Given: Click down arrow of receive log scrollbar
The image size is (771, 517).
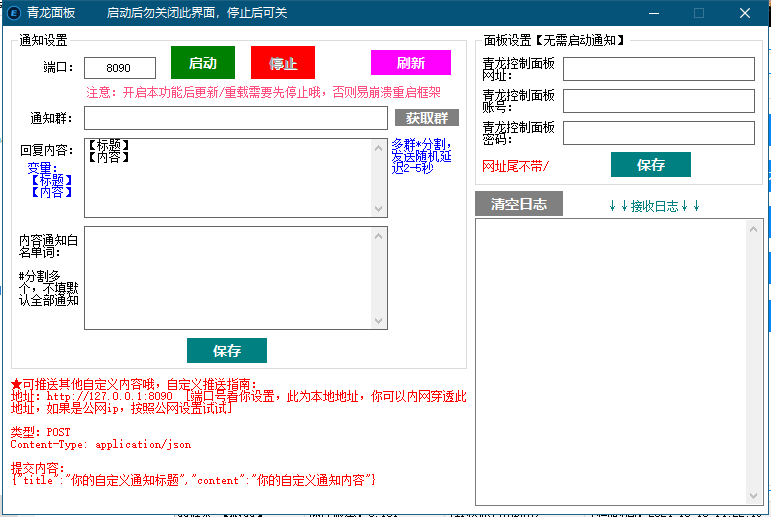Looking at the screenshot, I should pos(753,495).
